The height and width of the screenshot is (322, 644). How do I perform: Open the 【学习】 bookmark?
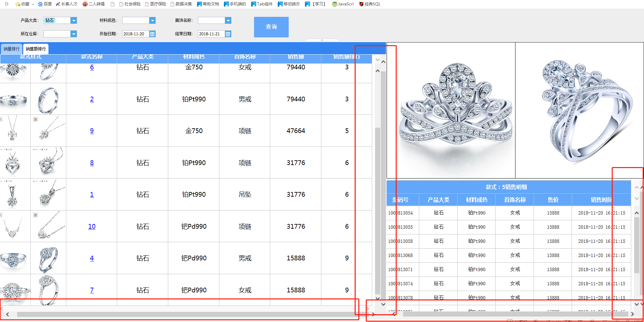point(316,4)
